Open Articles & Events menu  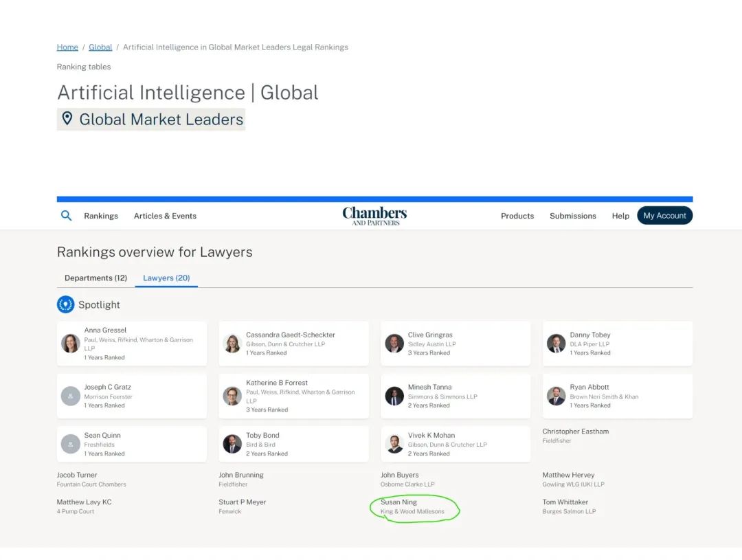pos(165,216)
